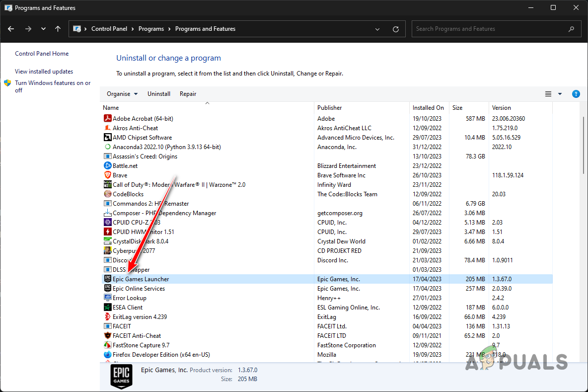Select the Firefox Developer Edition icon
The height and width of the screenshot is (392, 588).
click(x=108, y=354)
